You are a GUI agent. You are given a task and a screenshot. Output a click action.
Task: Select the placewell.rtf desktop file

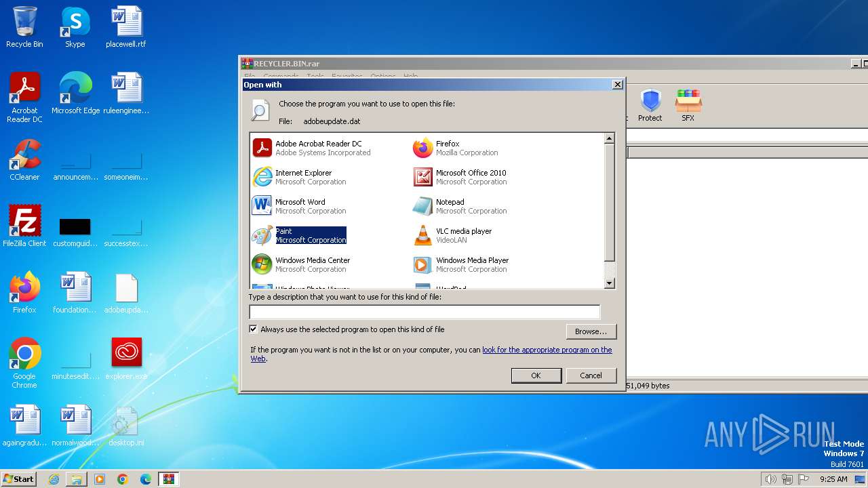point(126,27)
